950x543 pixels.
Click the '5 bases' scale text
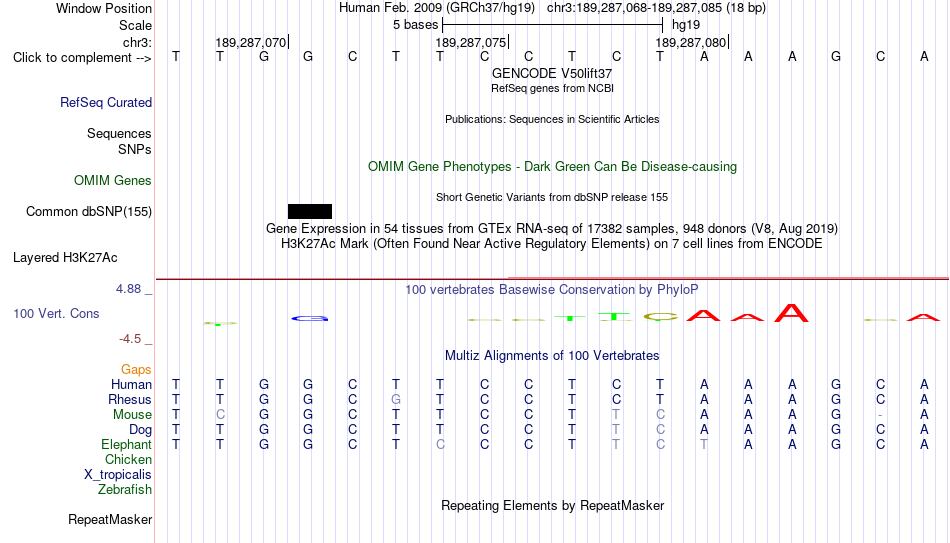[x=415, y=25]
